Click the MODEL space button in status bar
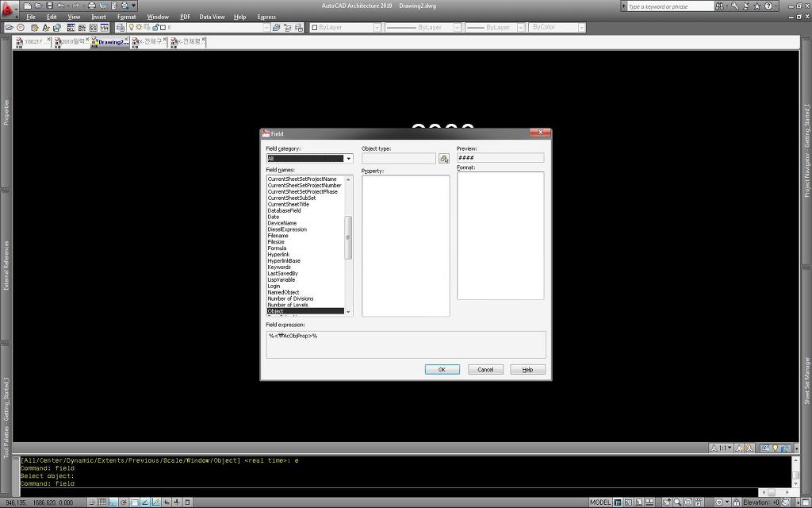812x508 pixels. [x=599, y=502]
